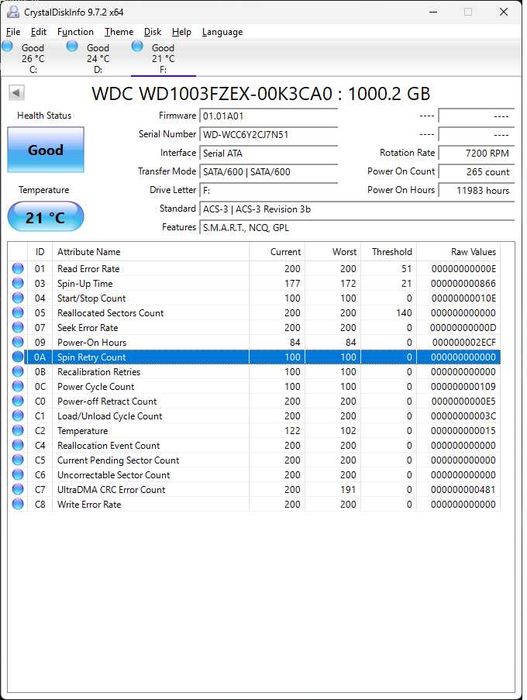Select the D: drive tab
The height and width of the screenshot is (700, 527).
tap(98, 58)
